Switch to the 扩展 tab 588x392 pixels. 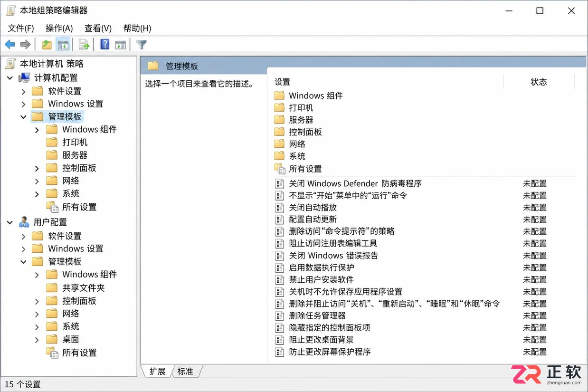click(157, 371)
